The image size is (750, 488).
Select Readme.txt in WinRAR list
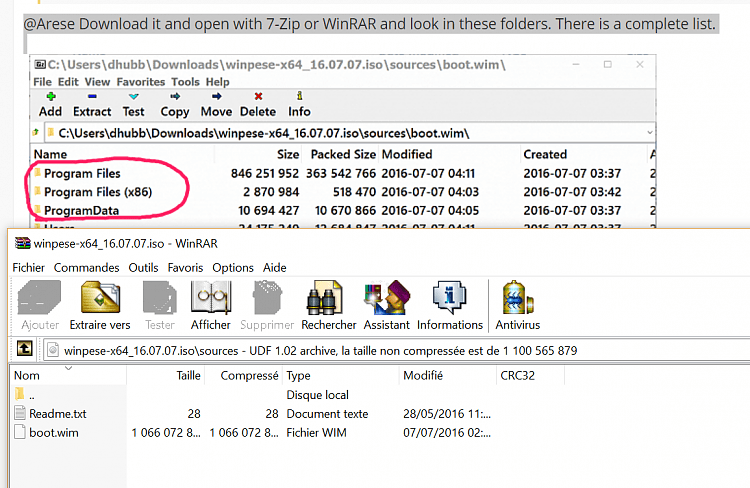tap(58, 413)
